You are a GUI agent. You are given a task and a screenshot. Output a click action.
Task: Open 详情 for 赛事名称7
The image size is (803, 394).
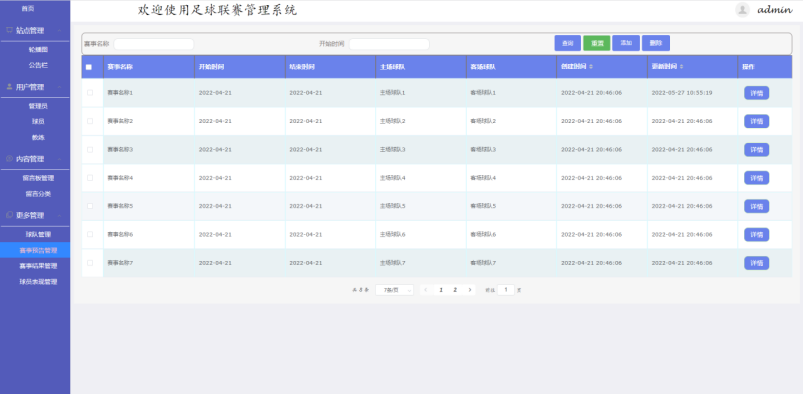[x=756, y=263]
